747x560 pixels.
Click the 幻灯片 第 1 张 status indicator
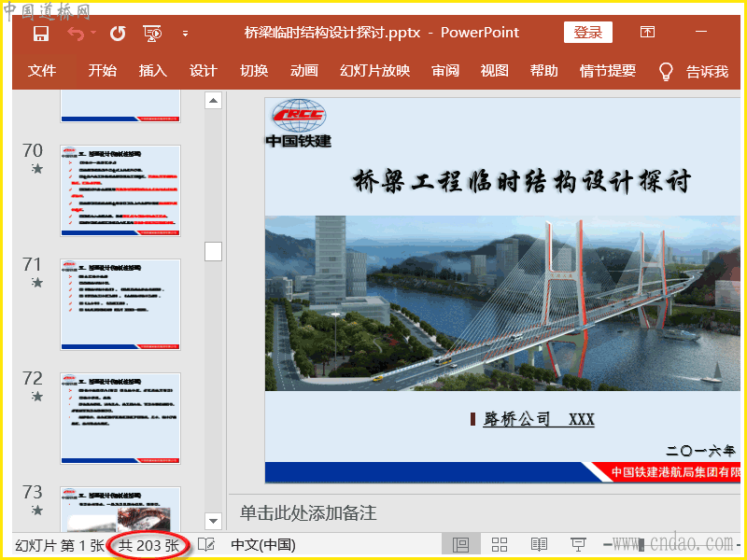click(59, 545)
